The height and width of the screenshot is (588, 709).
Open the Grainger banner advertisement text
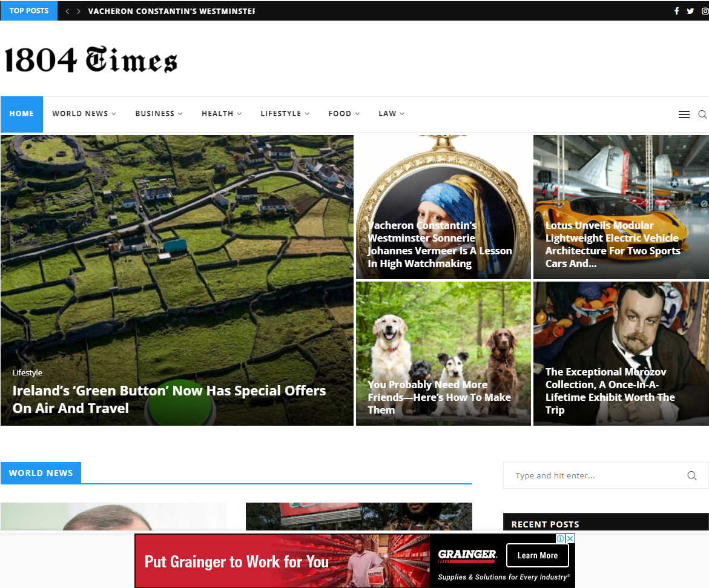pos(237,562)
